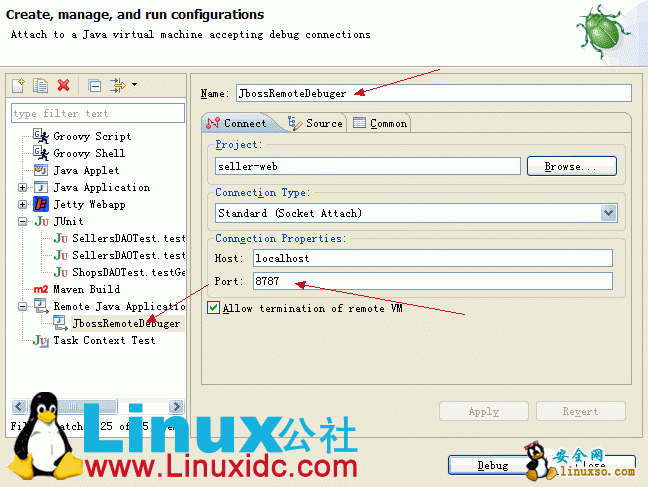Click the Duplicate configuration icon
The image size is (648, 487).
41,85
